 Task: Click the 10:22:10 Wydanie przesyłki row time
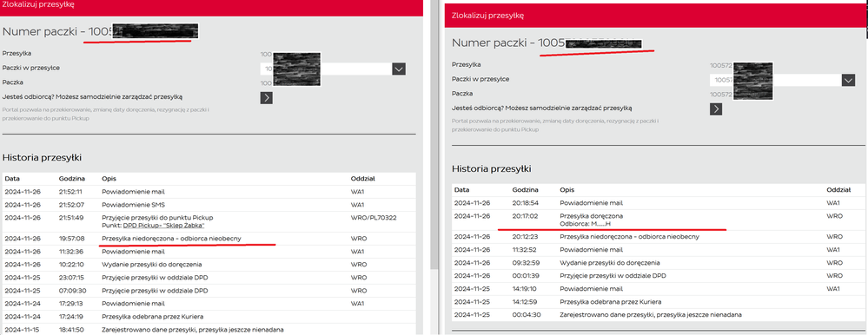click(71, 264)
